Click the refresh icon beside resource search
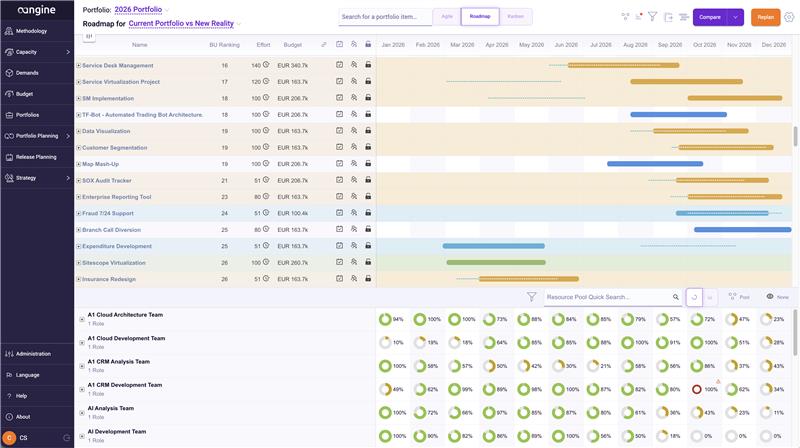Viewport: 800px width, 448px height. point(694,297)
